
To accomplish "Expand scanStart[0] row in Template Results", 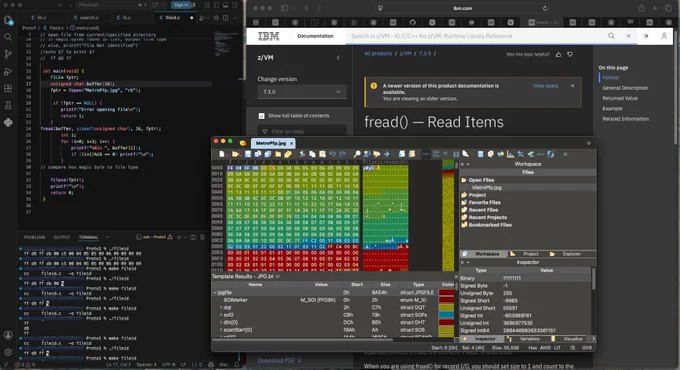I will pyautogui.click(x=221, y=330).
